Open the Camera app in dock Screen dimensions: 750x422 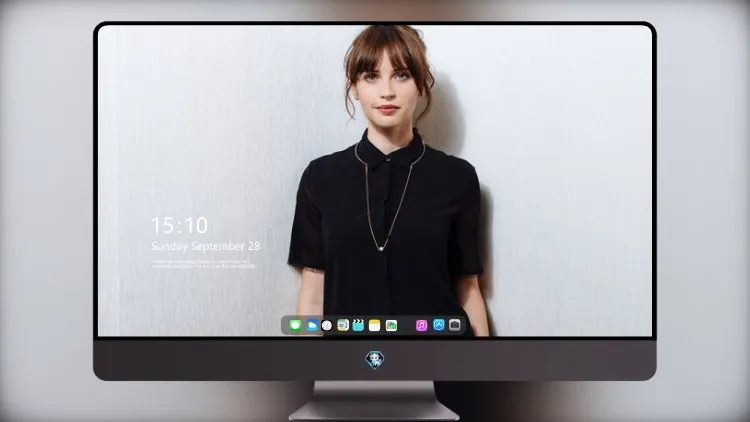point(455,325)
